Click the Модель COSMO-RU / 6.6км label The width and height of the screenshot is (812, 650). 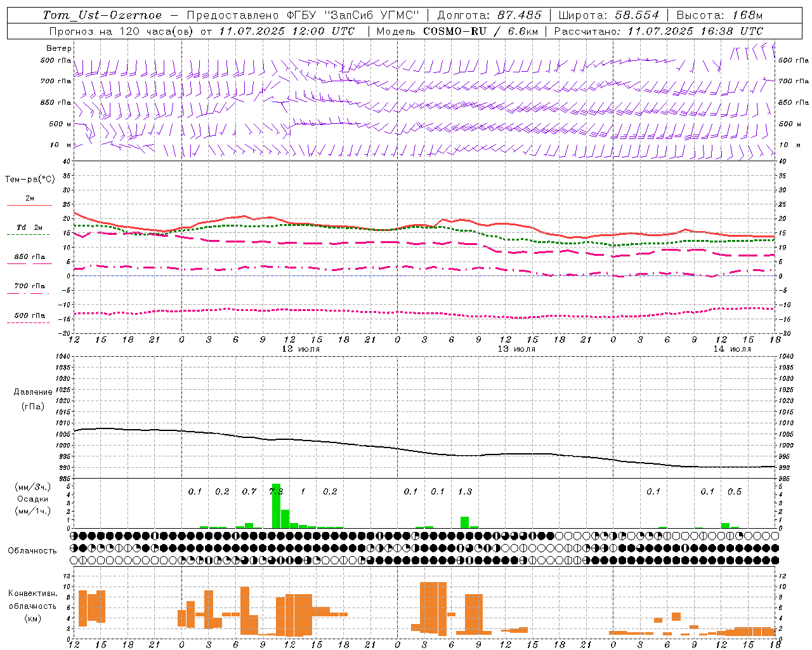coord(457,31)
